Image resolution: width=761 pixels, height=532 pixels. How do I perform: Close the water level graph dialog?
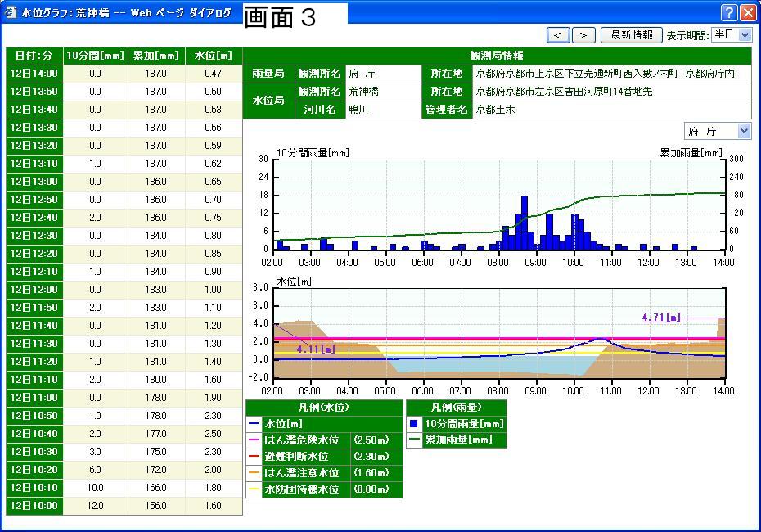point(748,13)
